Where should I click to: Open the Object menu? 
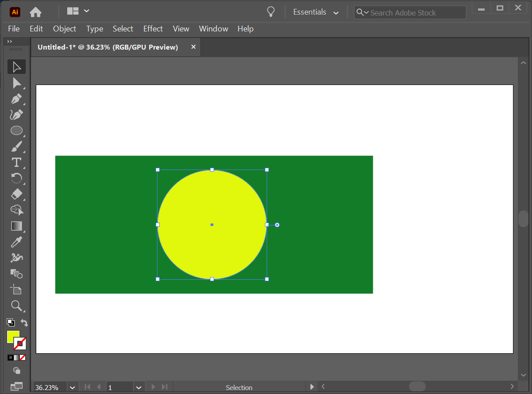[65, 29]
